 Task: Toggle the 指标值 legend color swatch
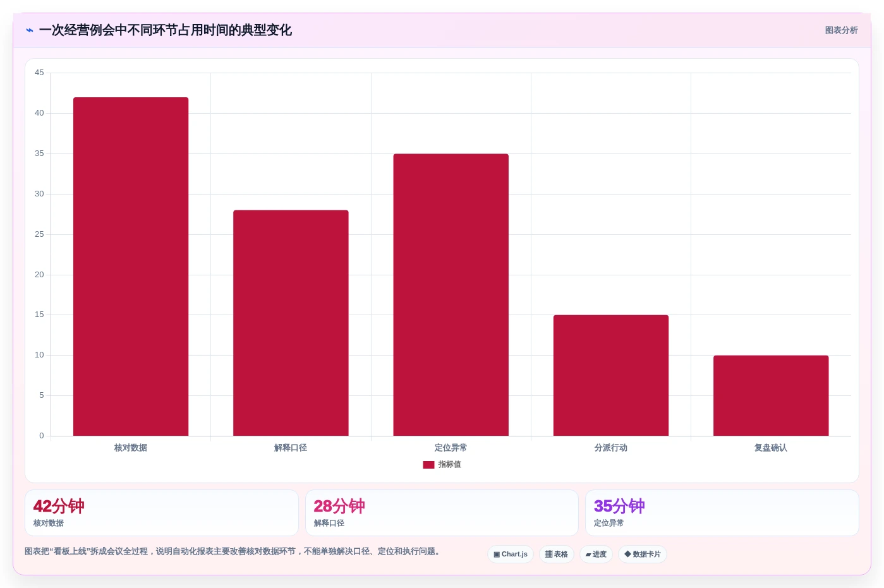[x=428, y=465]
